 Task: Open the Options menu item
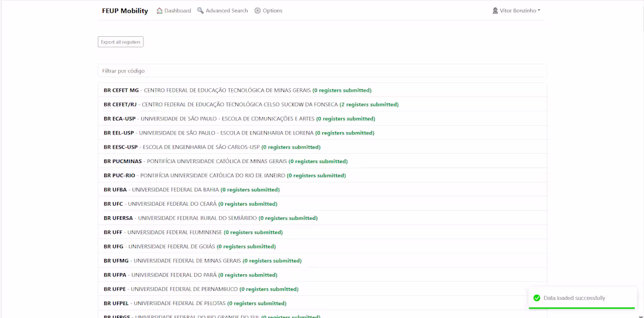tap(269, 11)
